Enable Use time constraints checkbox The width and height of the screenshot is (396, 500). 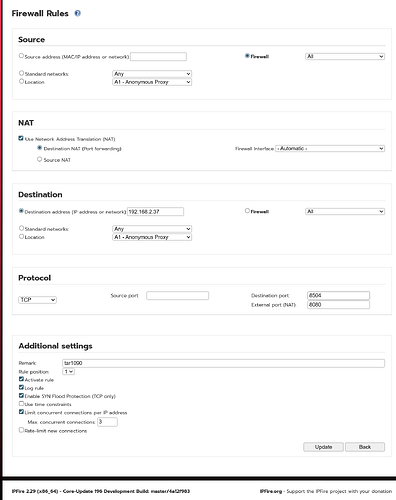click(21, 404)
